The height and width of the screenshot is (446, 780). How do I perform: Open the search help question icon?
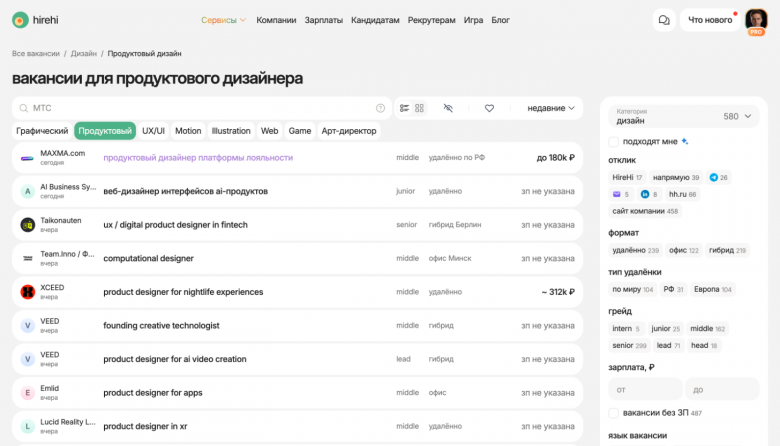(381, 108)
